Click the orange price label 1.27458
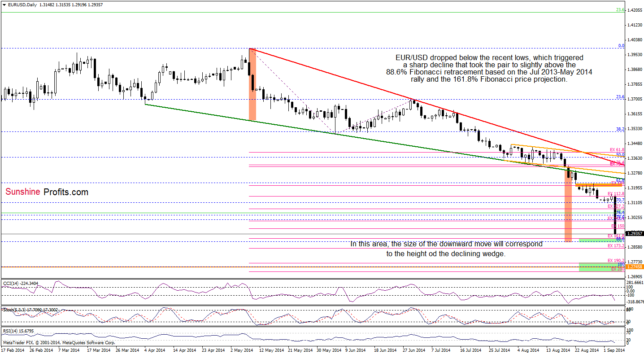644x354 pixels. 635,267
